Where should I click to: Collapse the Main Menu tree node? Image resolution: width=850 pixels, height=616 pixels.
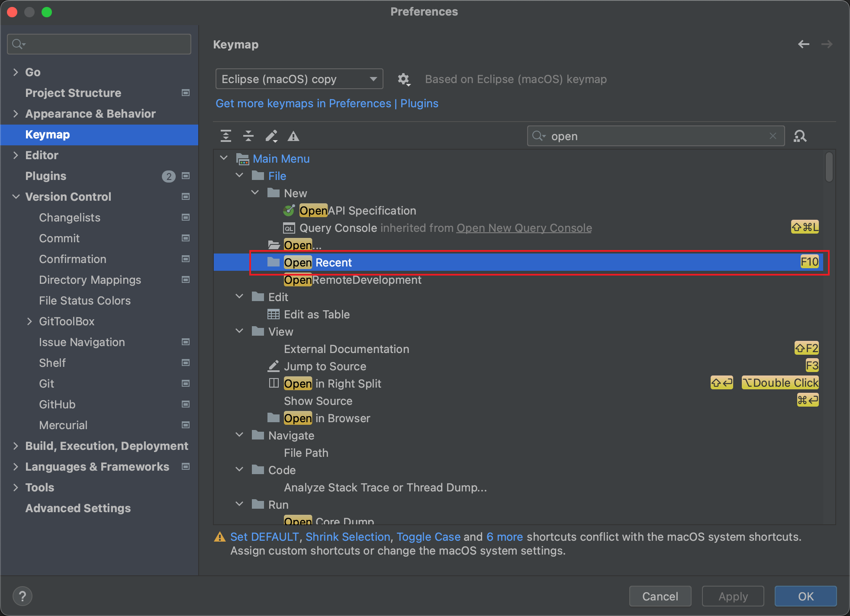tap(224, 158)
